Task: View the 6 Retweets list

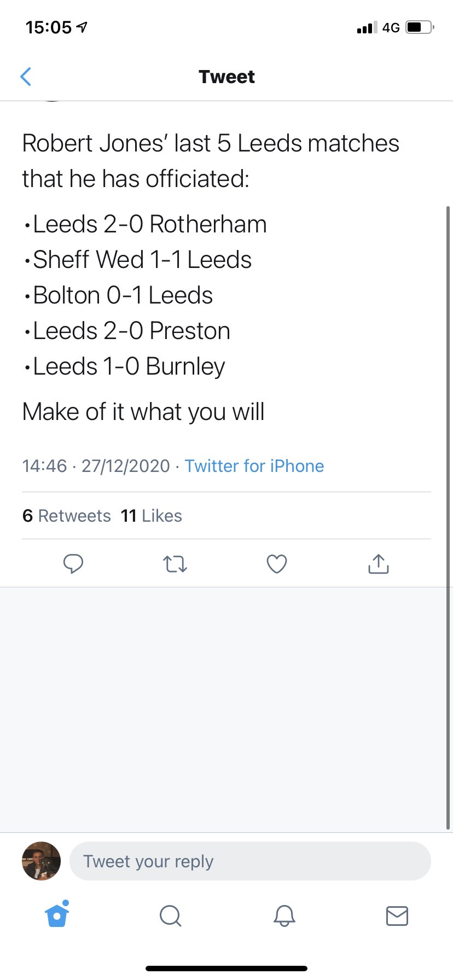Action: coord(67,516)
